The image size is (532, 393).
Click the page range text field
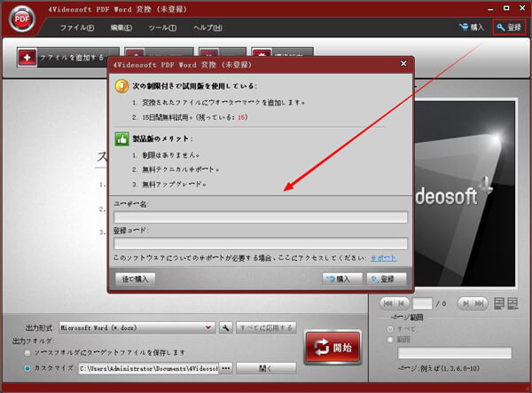coord(455,353)
